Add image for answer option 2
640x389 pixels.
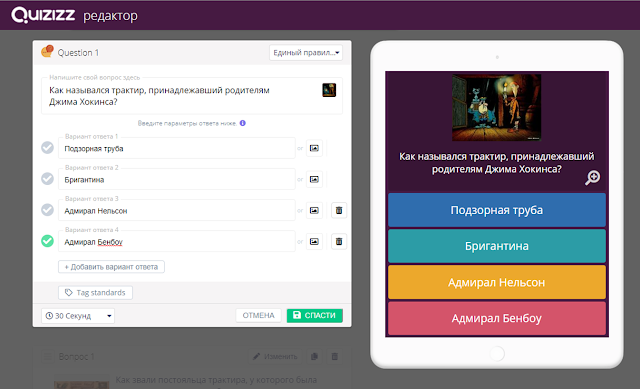point(314,179)
